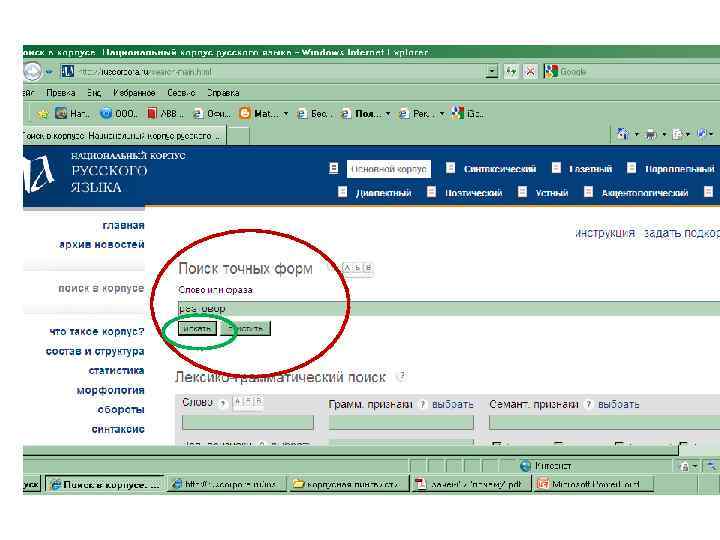Viewport: 720px width, 540px height.
Task: Click выбрать next to Грамм. признаки
Action: (452, 405)
